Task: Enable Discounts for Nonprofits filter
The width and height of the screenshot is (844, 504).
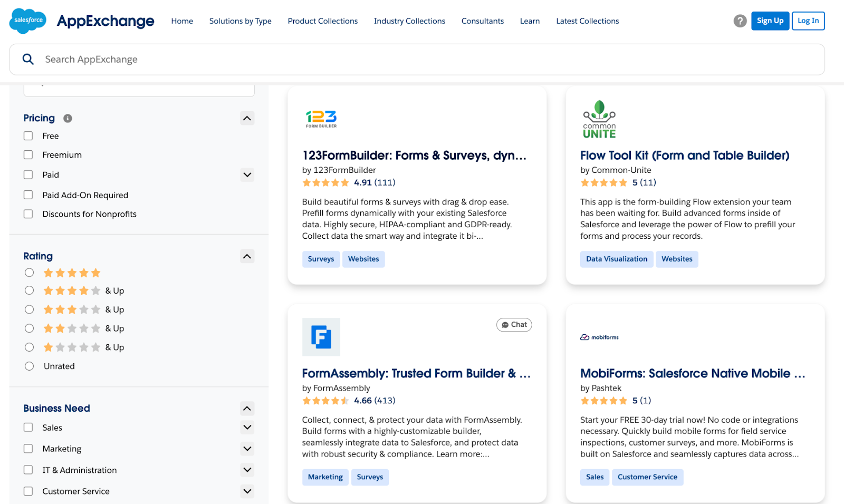Action: [x=28, y=214]
